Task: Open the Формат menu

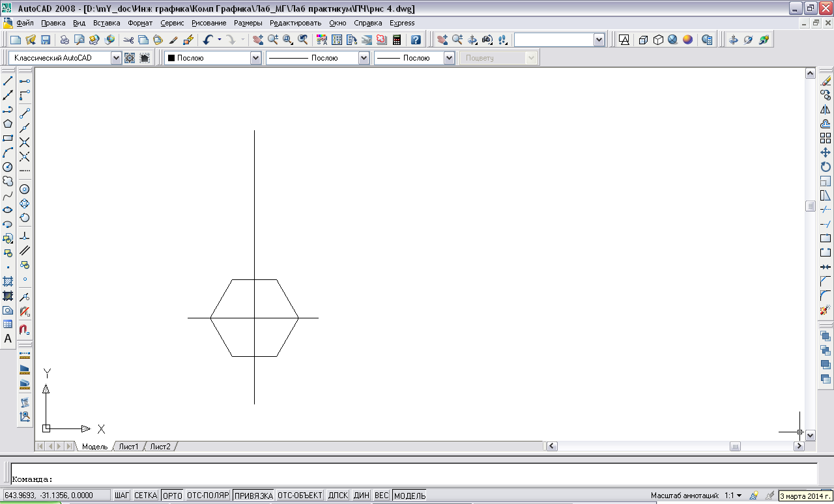Action: pyautogui.click(x=140, y=23)
